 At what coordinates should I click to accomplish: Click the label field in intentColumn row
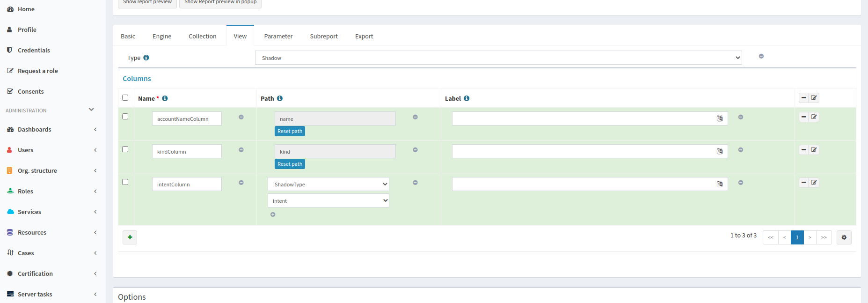pyautogui.click(x=590, y=184)
